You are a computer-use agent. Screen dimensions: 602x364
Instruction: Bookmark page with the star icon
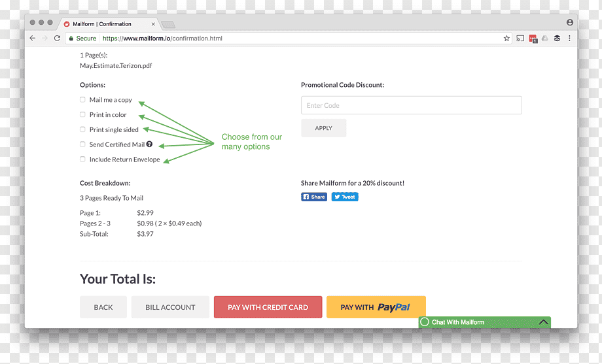coord(506,39)
